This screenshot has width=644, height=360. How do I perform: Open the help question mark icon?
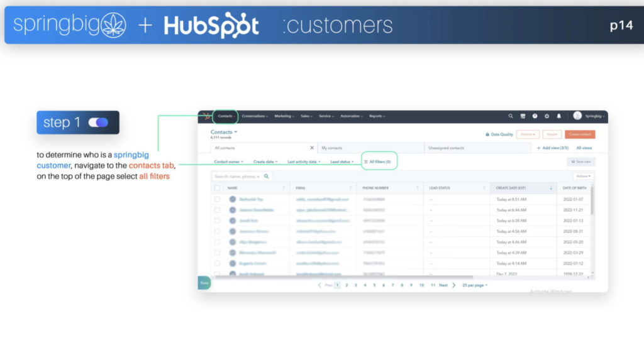tap(535, 116)
